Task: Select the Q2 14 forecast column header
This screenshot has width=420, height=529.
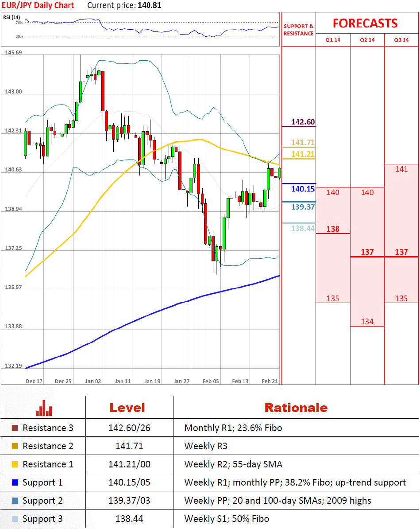Action: click(x=367, y=40)
